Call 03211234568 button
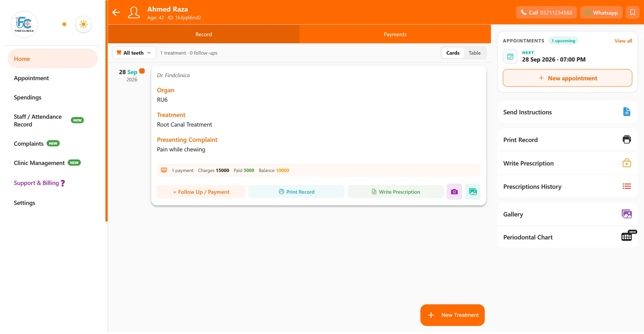The height and width of the screenshot is (334, 644). pos(546,12)
